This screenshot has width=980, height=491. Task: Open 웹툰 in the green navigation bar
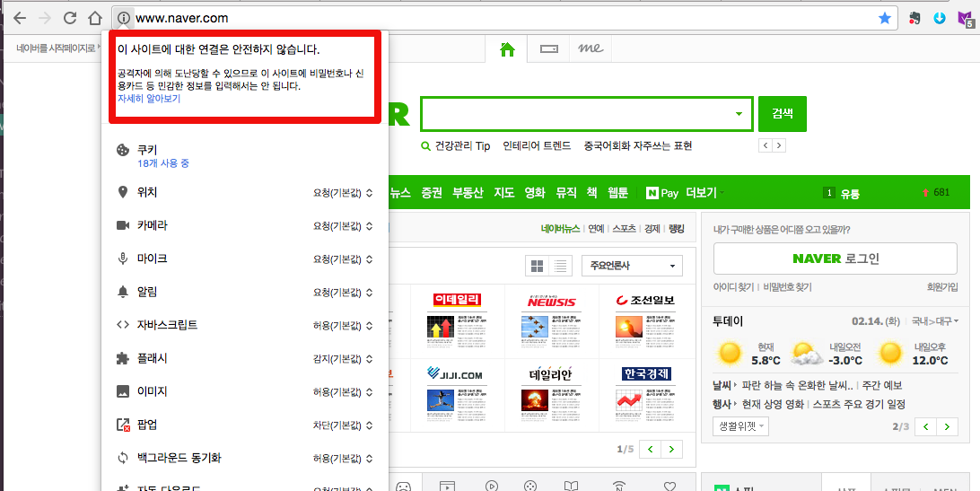pyautogui.click(x=617, y=193)
